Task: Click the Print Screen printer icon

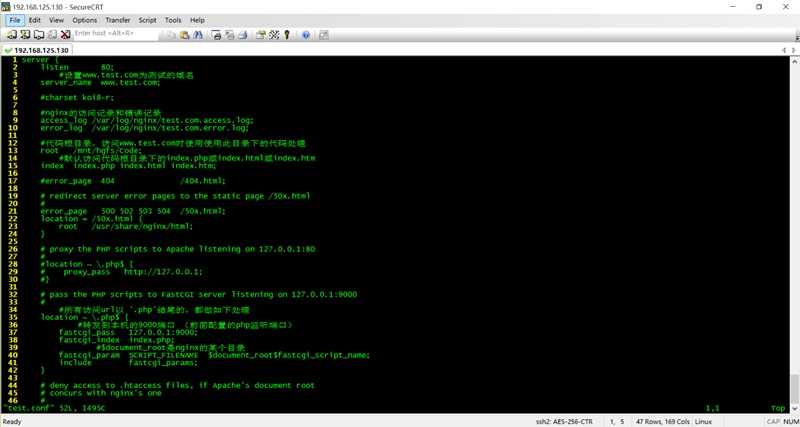Action: (216, 35)
